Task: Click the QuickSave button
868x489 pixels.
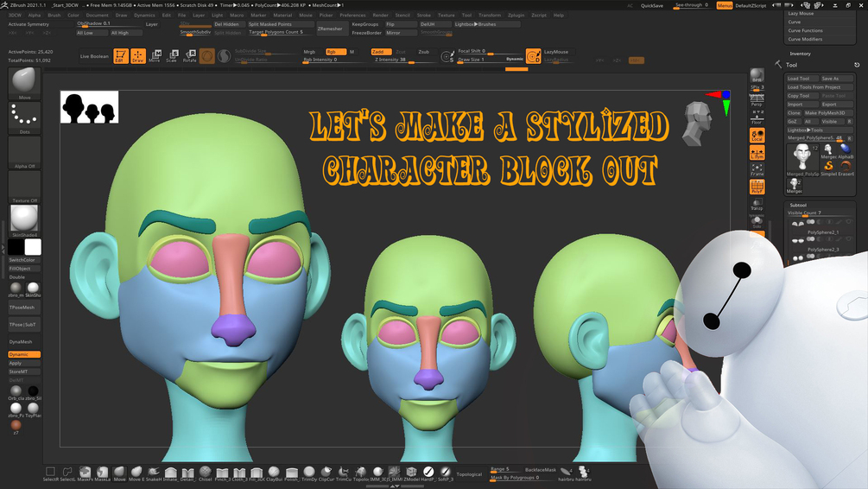Action: [652, 5]
